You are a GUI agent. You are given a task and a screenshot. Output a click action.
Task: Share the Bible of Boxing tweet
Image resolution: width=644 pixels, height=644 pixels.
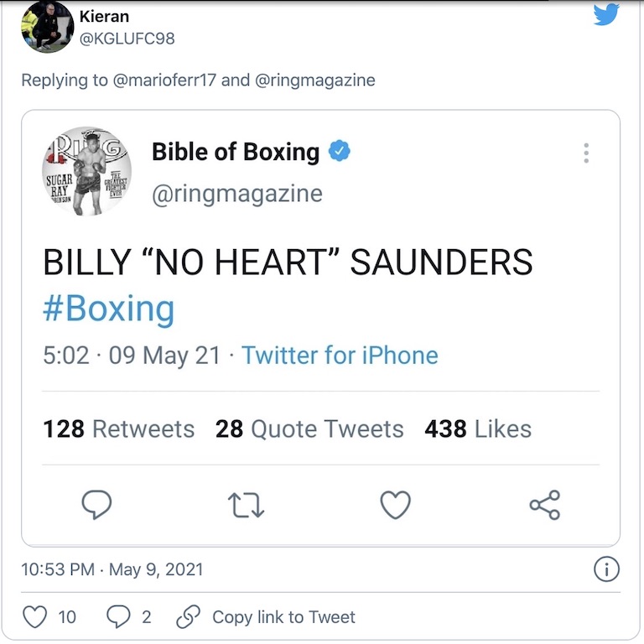click(545, 505)
